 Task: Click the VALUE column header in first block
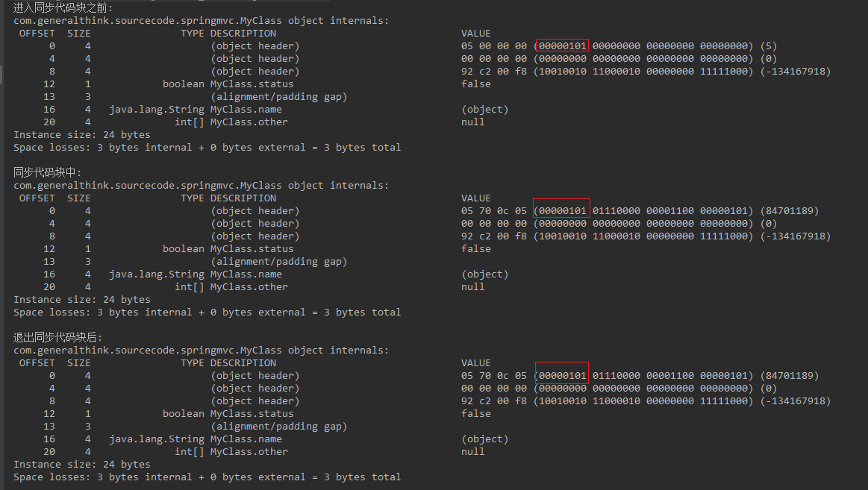pyautogui.click(x=476, y=34)
